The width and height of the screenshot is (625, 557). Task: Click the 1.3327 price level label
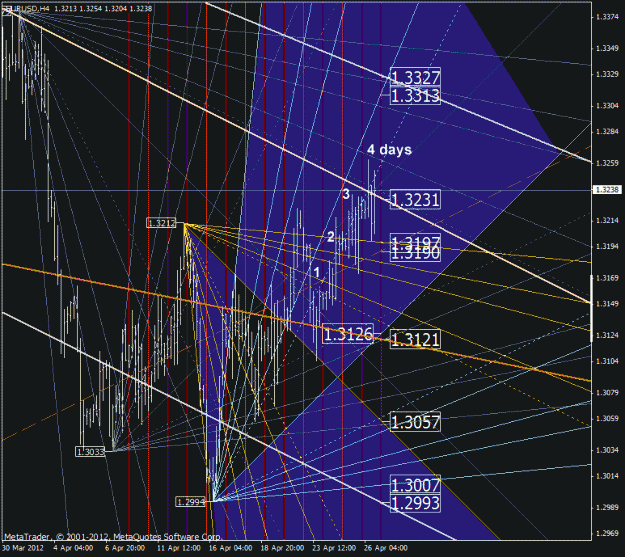[x=415, y=77]
